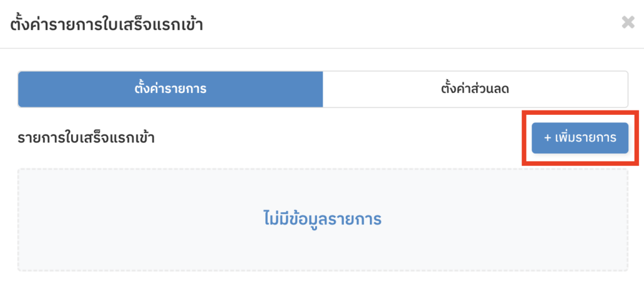The image size is (644, 287).
Task: Activate the blue highlighted ตั้งค่ารายการ tab
Action: (x=170, y=89)
